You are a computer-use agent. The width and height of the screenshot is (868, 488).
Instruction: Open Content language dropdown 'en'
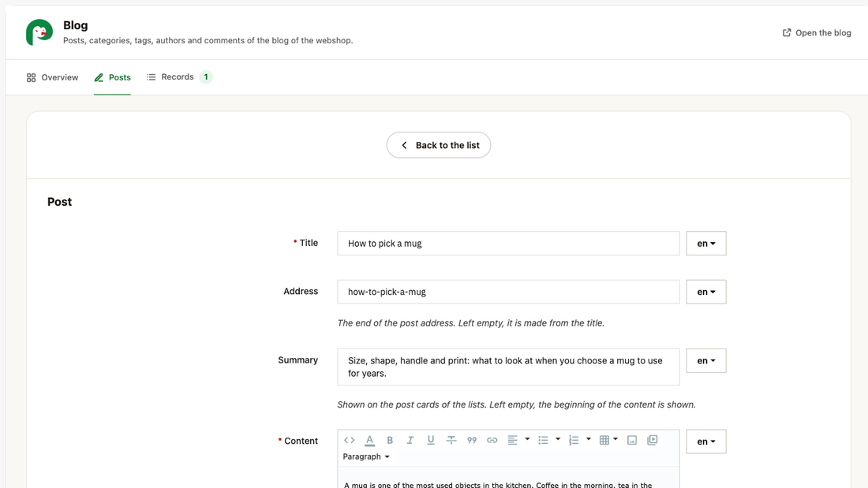[705, 441]
